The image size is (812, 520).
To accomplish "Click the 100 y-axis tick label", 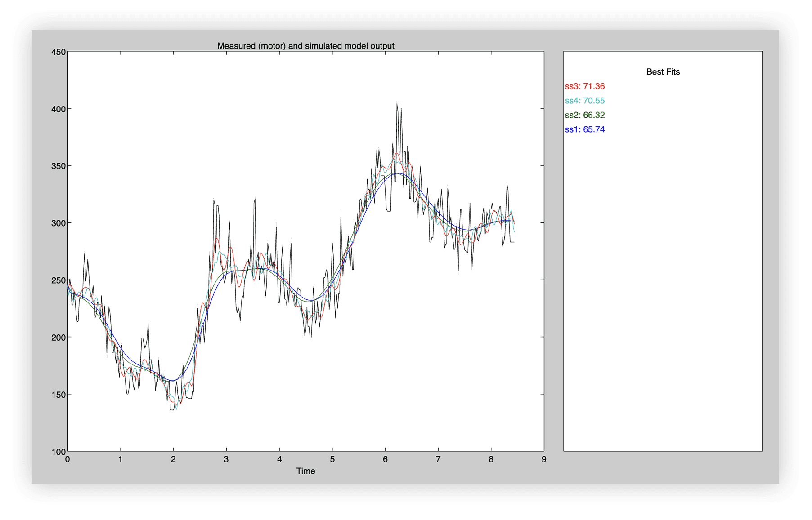I will [x=58, y=452].
